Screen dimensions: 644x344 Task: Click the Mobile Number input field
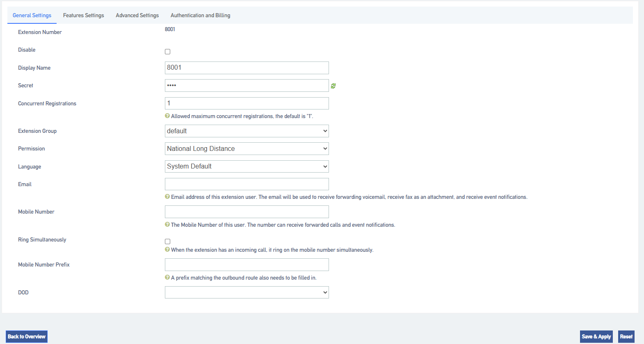247,212
